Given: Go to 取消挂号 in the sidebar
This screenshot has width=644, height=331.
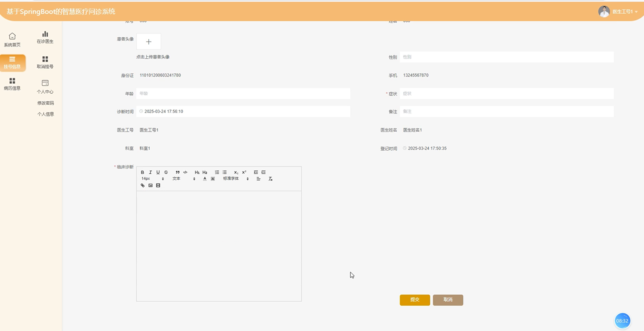Looking at the screenshot, I should tap(45, 62).
